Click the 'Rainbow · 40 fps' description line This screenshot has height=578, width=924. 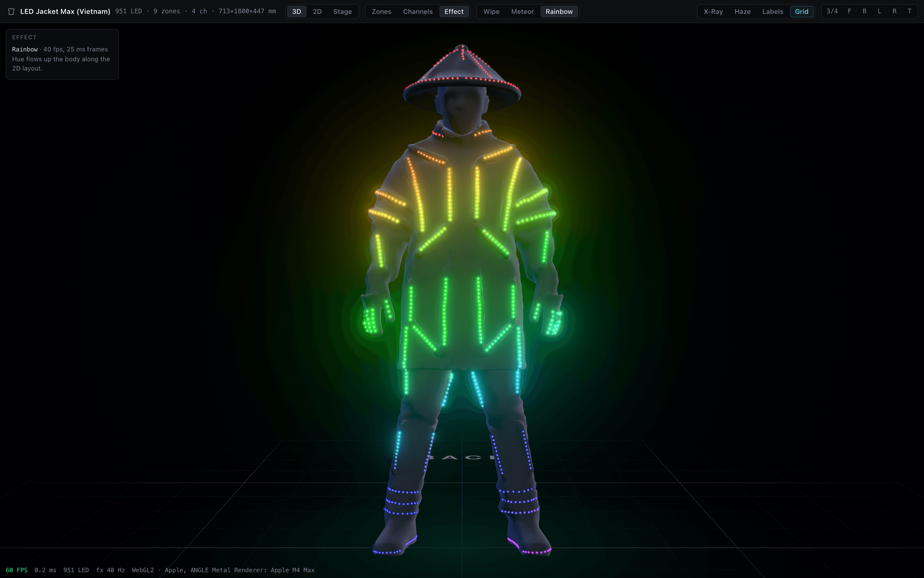pos(60,49)
